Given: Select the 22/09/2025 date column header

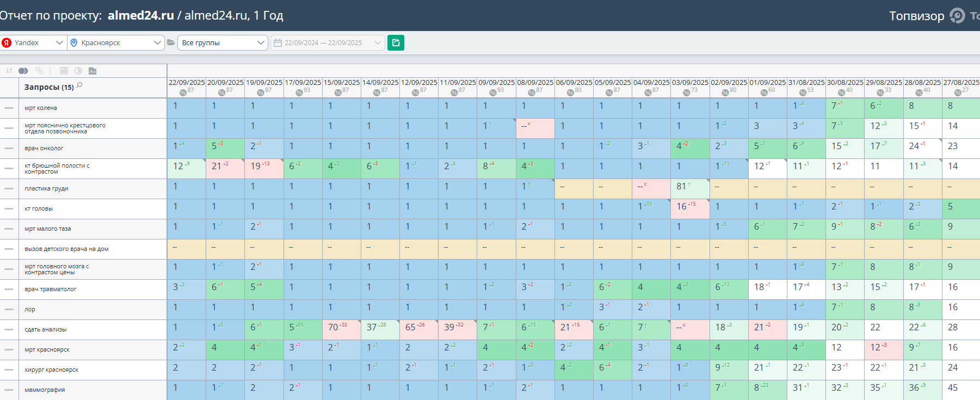Looking at the screenshot, I should (187, 83).
